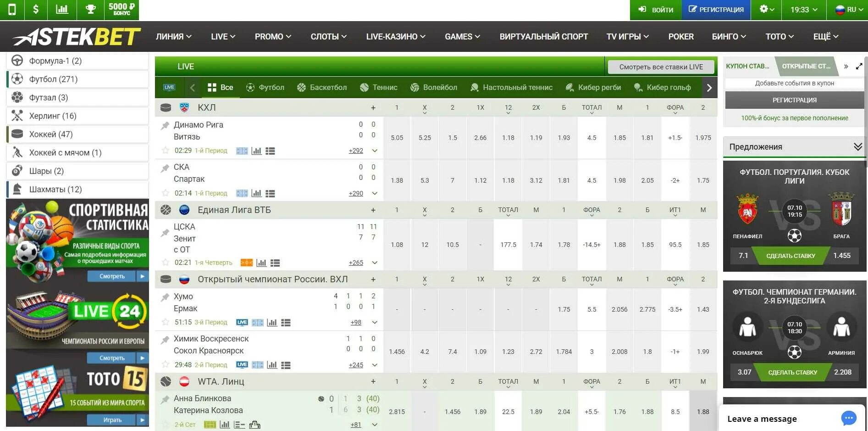Open field visualization icon for ЦСКА – Зенит
The image size is (868, 431).
pos(247,263)
